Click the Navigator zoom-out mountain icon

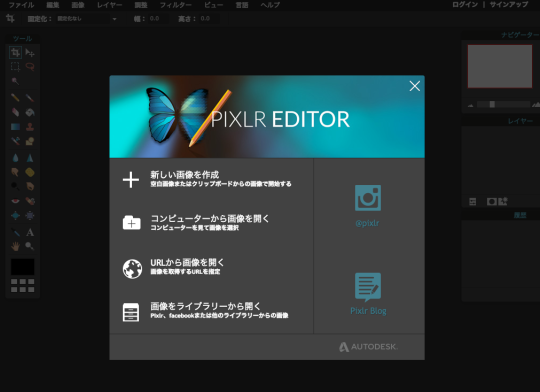tap(470, 105)
